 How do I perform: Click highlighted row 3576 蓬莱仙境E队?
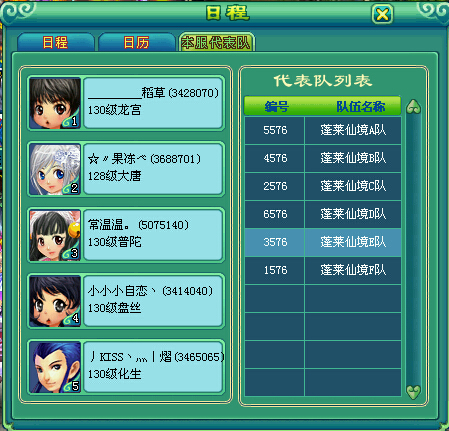323,242
